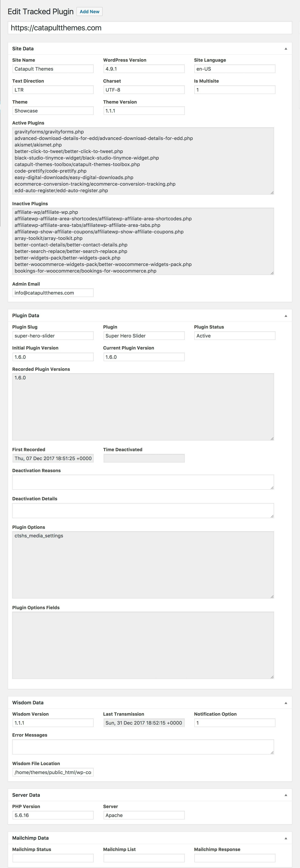This screenshot has width=300, height=868.
Task: Click the Inactive Plugins resize handle
Action: click(272, 273)
